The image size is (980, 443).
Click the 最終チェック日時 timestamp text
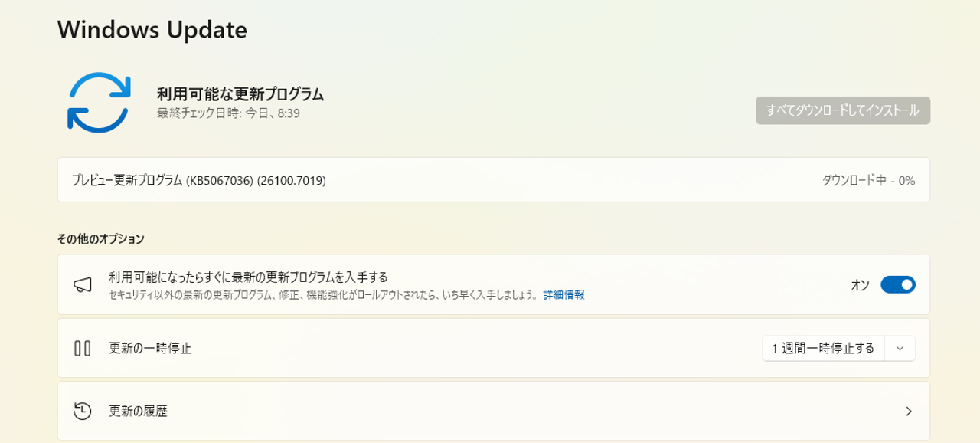point(228,113)
